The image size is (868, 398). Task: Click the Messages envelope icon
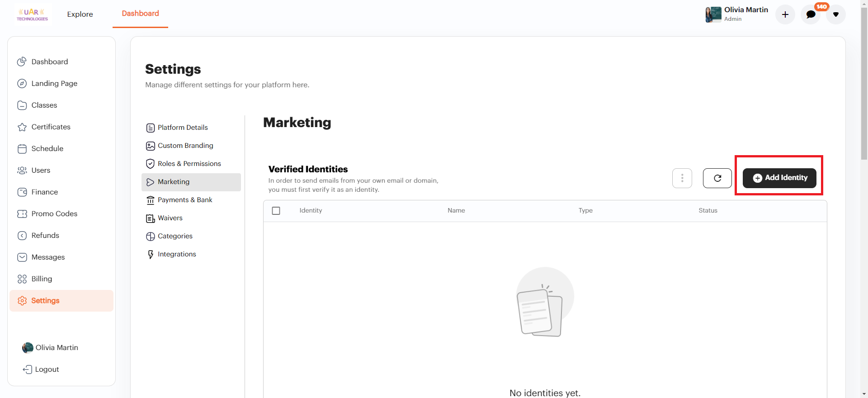(x=22, y=257)
